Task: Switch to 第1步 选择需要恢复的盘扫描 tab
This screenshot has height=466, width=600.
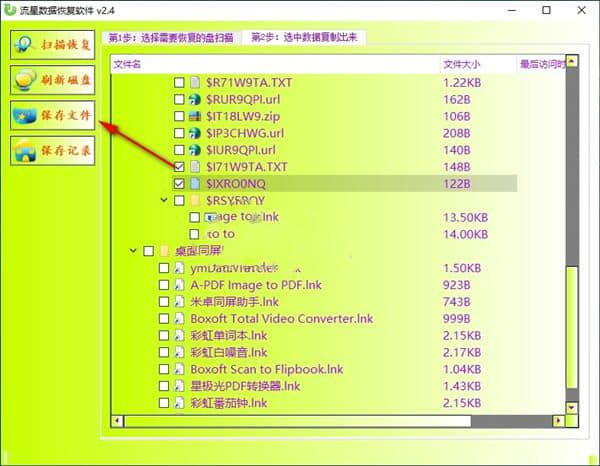Action: 171,38
